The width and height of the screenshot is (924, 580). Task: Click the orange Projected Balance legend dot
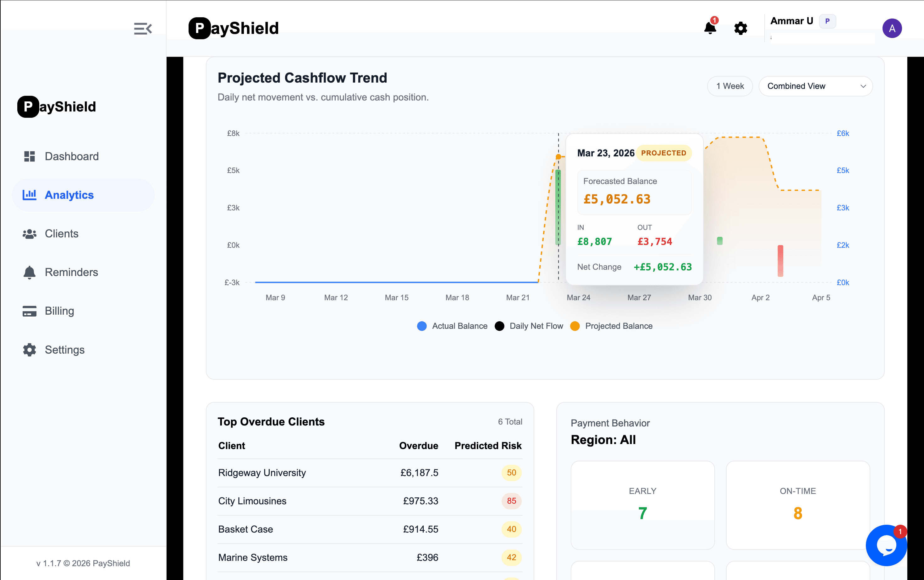(575, 326)
